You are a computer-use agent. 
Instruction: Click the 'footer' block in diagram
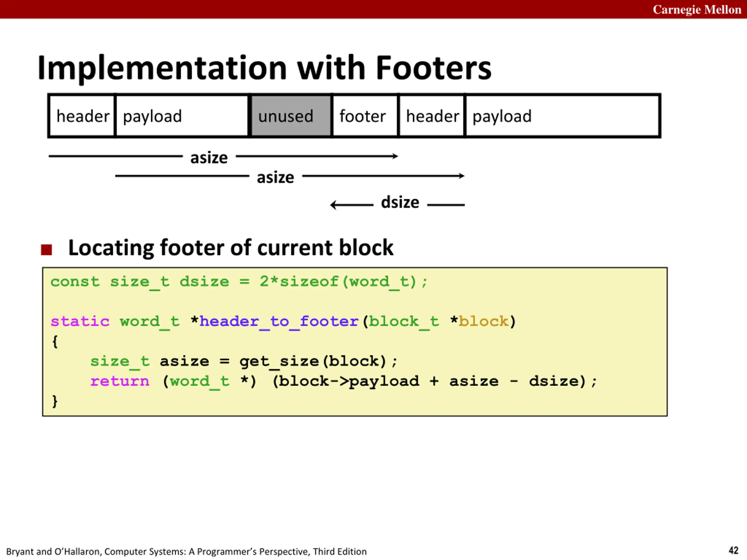[365, 116]
